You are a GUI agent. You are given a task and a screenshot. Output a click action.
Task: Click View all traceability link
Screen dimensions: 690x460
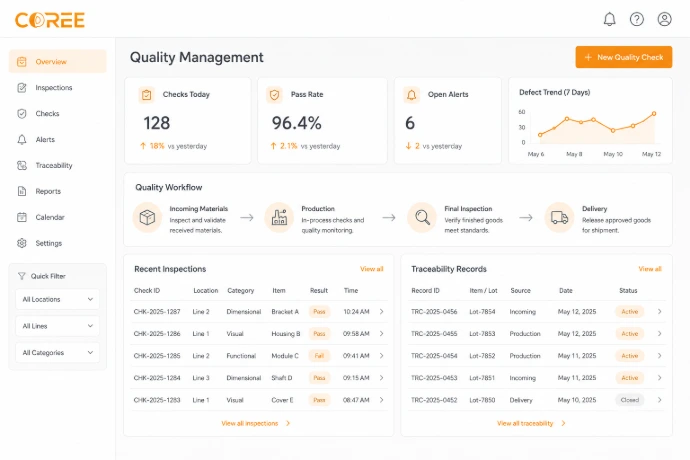pos(531,423)
